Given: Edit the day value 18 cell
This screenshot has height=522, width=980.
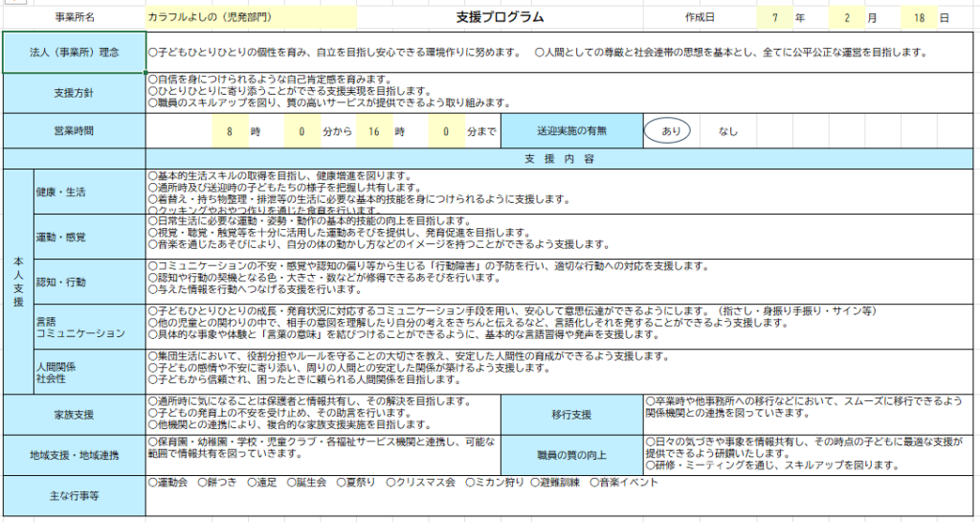Looking at the screenshot, I should 919,17.
